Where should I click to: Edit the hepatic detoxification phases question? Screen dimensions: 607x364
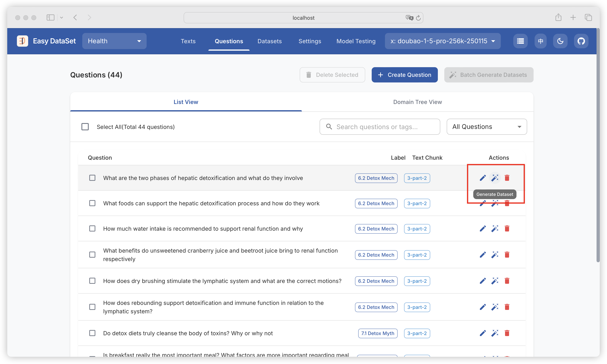tap(483, 178)
